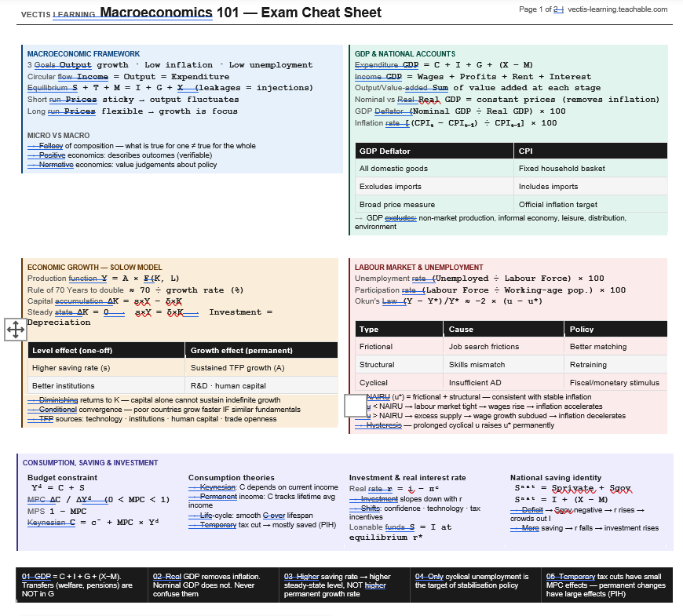Click the 'CONSUMPTION, SAVING & INVESTMENT' heading
This screenshot has height=616, width=683.
pyautogui.click(x=90, y=463)
